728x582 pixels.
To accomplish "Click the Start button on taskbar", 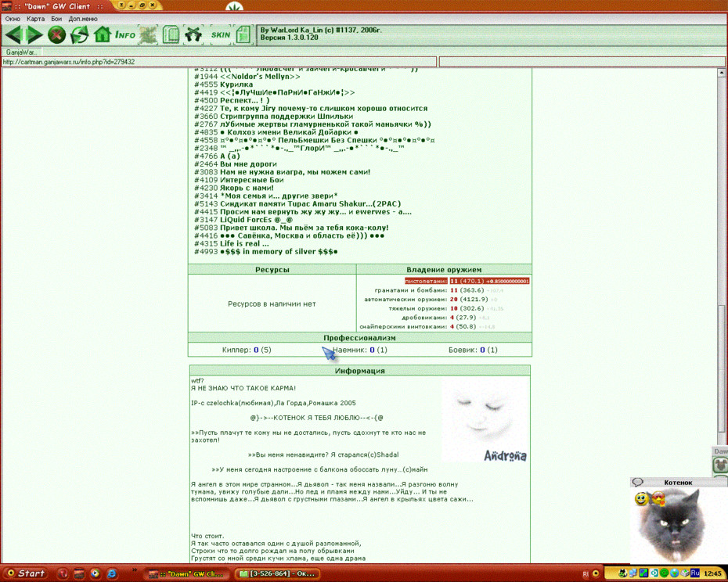I will (x=27, y=573).
